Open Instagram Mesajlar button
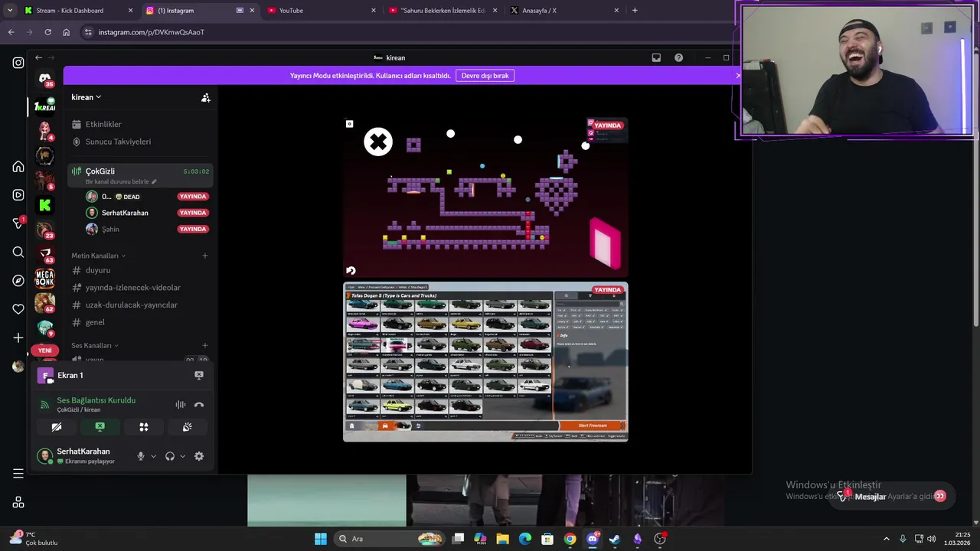The image size is (980, 551). click(893, 496)
